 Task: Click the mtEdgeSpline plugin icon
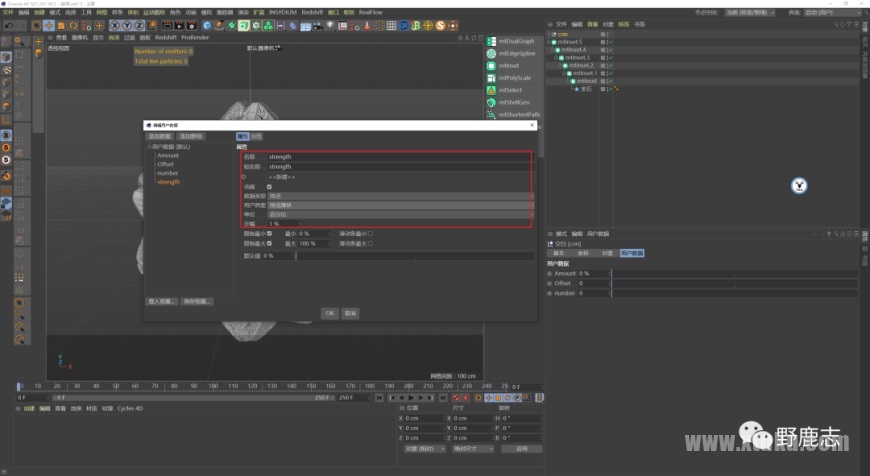(492, 53)
